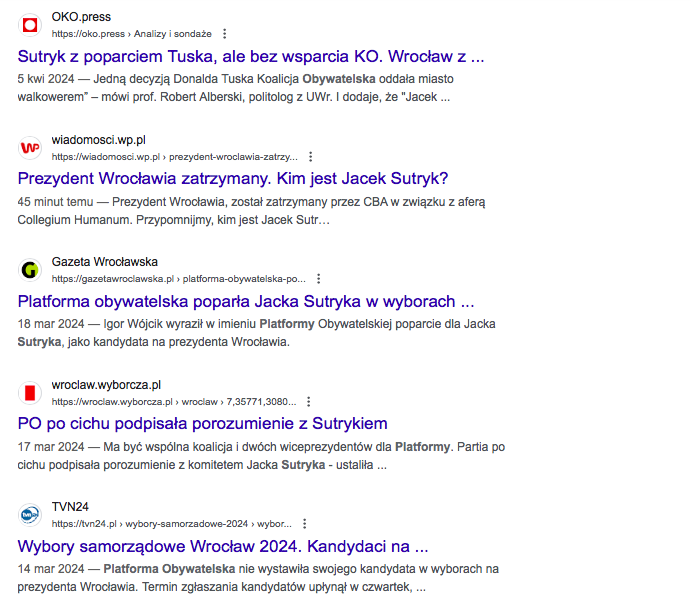Click the OKO.press site name
The image size is (691, 611).
(81, 17)
